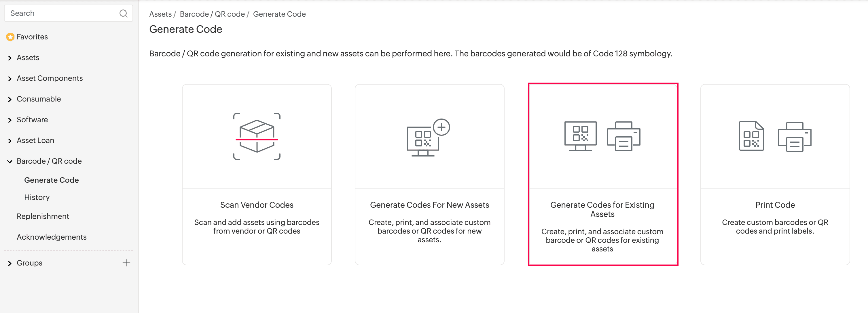
Task: Expand the Groups section chevron
Action: pos(10,264)
